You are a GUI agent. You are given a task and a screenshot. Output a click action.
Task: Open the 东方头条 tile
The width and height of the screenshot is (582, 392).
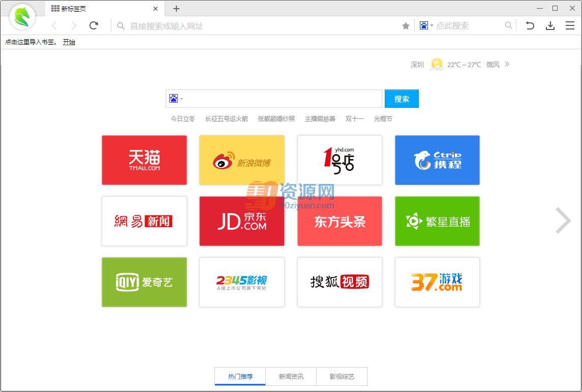click(340, 221)
